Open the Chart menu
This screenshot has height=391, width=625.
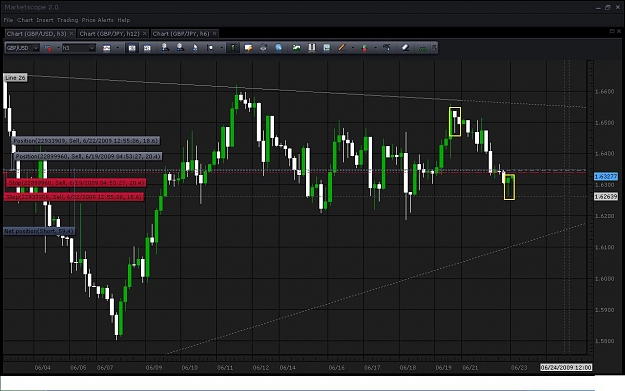point(25,20)
